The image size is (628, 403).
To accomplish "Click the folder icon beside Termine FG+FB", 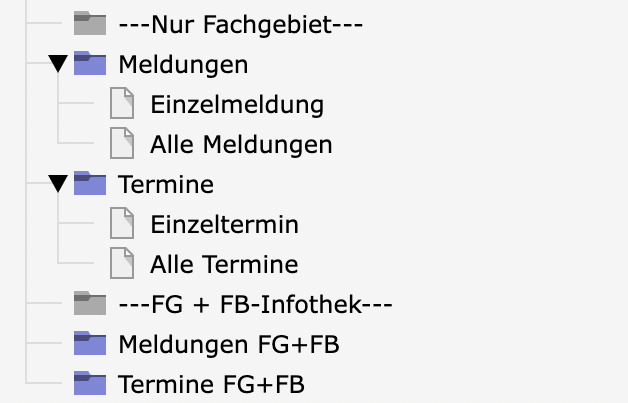I will [90, 383].
